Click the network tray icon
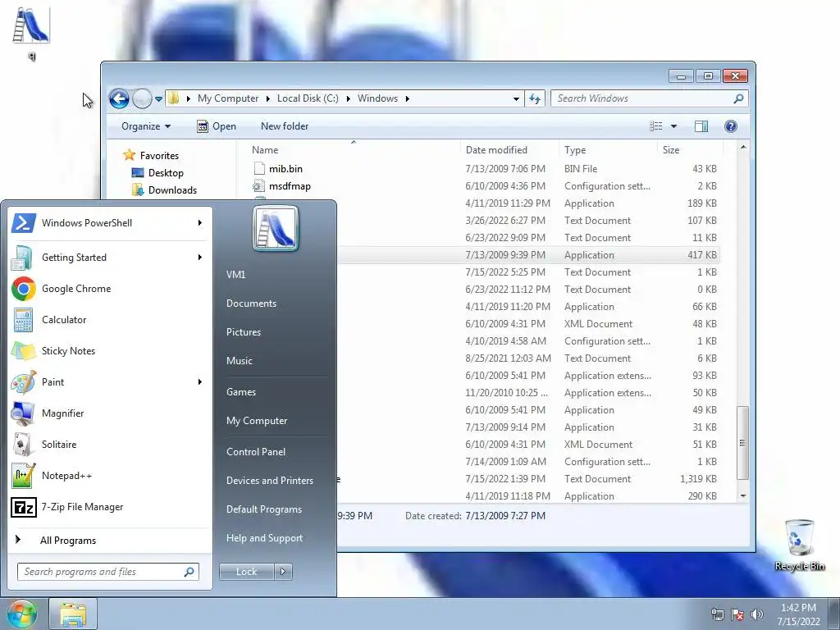The width and height of the screenshot is (840, 630). click(x=717, y=614)
